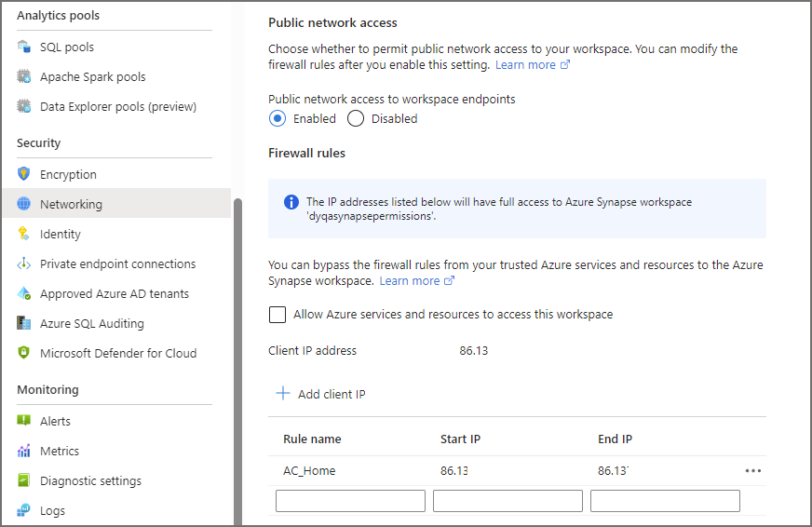The image size is (812, 527).
Task: Click the Private endpoint connections icon
Action: 24,263
